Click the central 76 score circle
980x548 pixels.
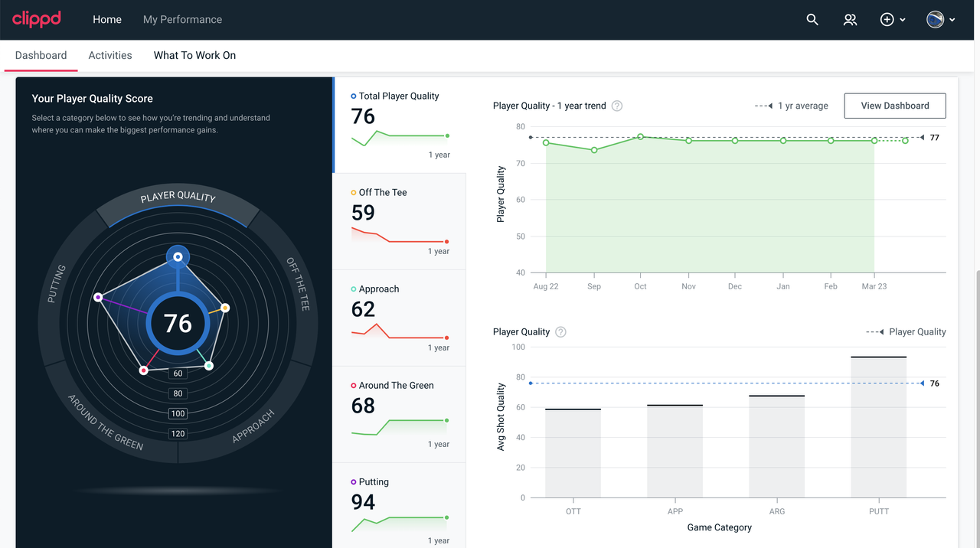click(x=178, y=323)
